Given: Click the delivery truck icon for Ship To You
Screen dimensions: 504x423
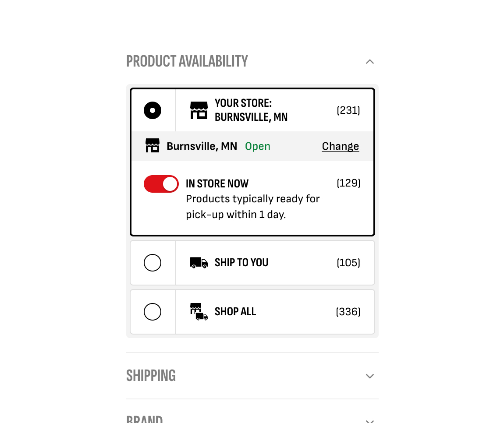Looking at the screenshot, I should click(199, 262).
